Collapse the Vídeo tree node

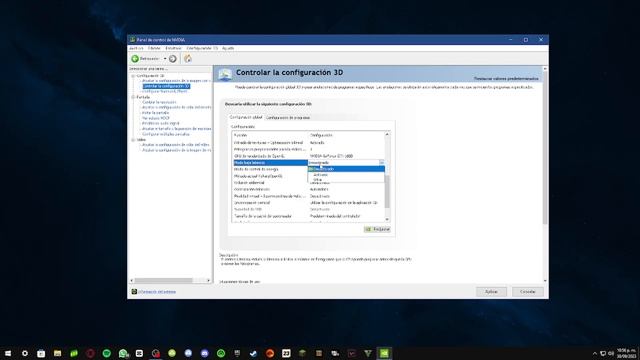point(133,140)
